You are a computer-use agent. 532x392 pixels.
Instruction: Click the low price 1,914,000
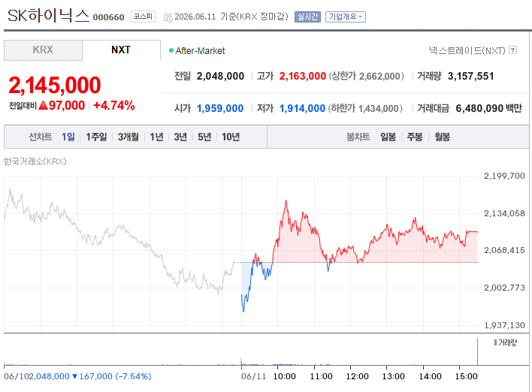pyautogui.click(x=302, y=108)
